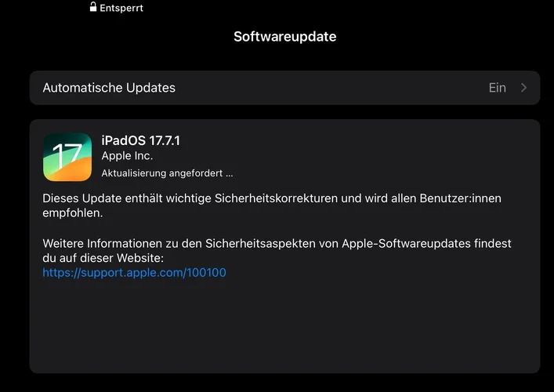This screenshot has width=554, height=392.
Task: Tap the iPadOS 17 app icon
Action: tap(67, 157)
